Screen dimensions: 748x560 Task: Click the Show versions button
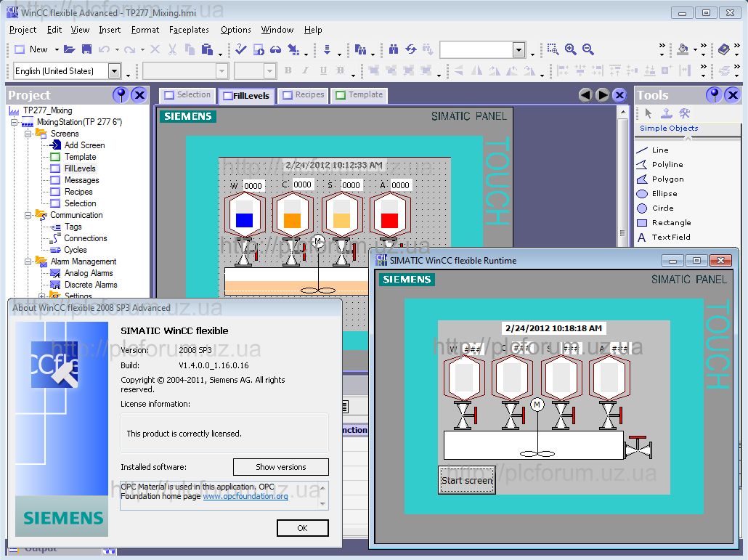click(280, 467)
